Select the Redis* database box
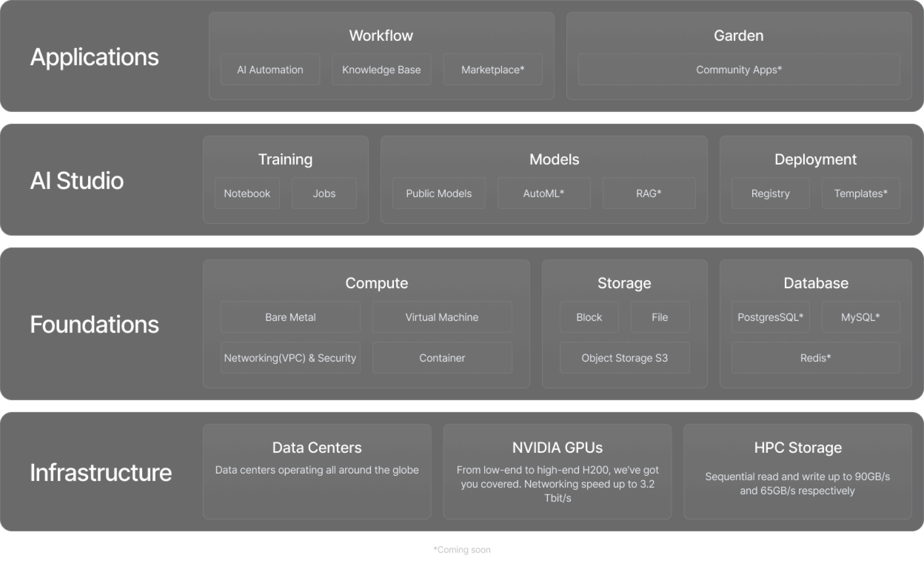The height and width of the screenshot is (578, 924). click(x=816, y=358)
